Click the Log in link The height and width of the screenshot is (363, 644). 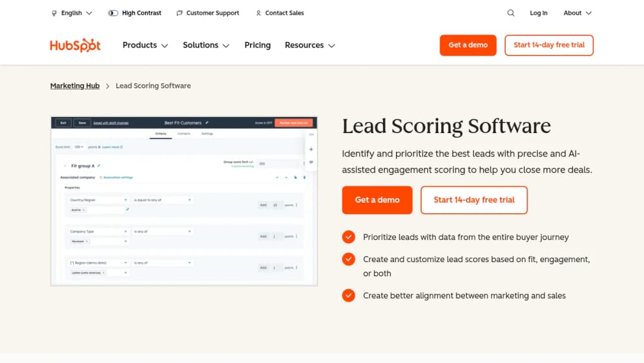(538, 13)
